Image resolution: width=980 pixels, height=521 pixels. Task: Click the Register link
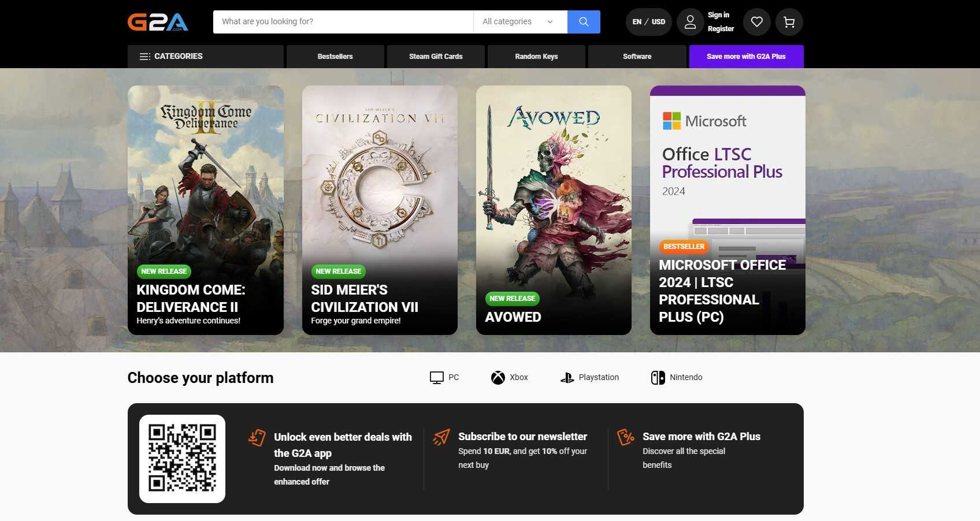click(721, 29)
